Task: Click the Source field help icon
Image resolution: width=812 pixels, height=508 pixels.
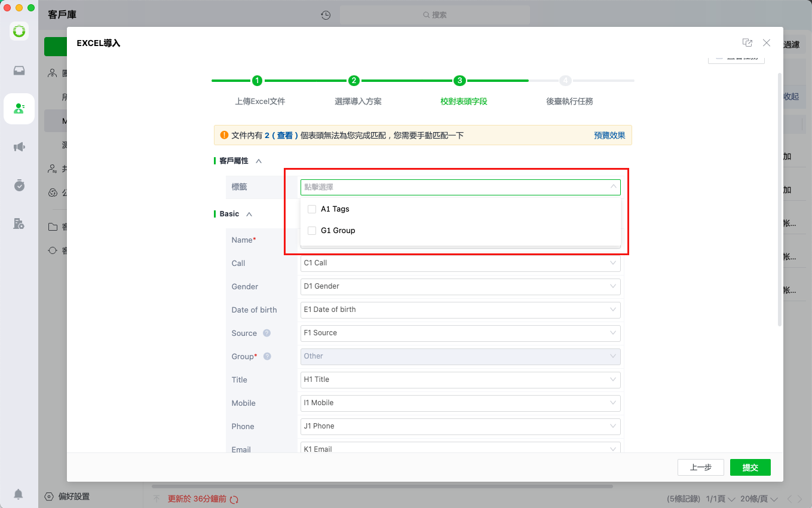Action: pos(267,333)
